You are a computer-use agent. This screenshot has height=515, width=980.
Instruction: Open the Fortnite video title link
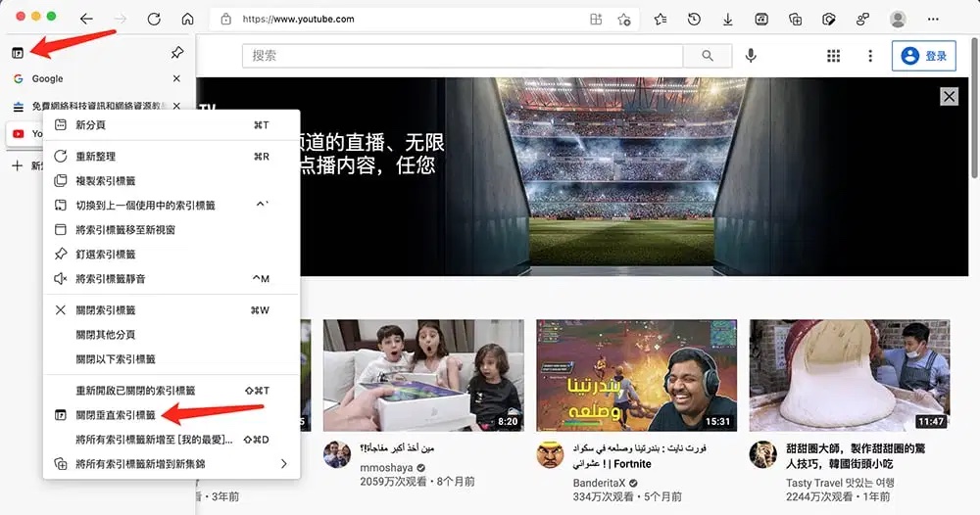coord(639,455)
